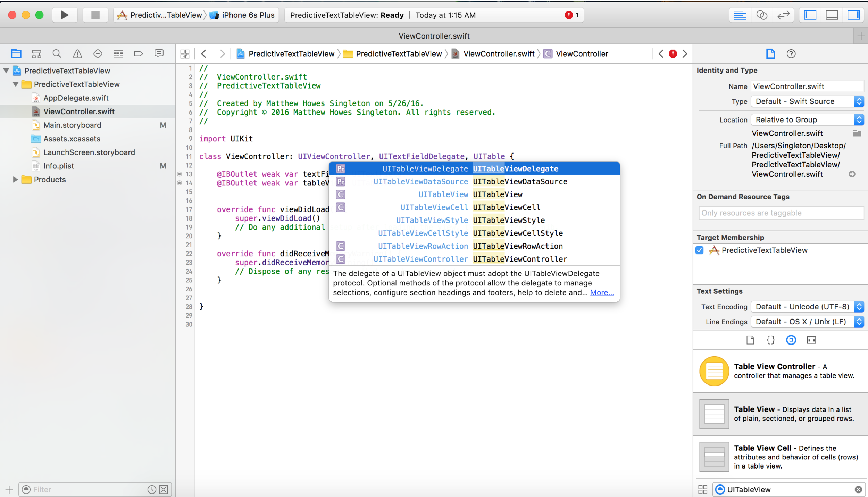Show the Quick Help inspector
Screen dimensions: 868x497
click(x=791, y=54)
